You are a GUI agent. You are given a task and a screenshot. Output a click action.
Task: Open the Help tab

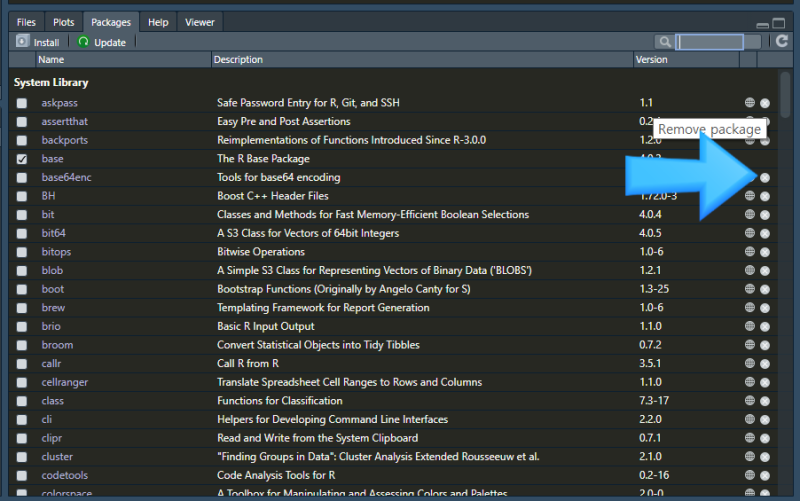pos(158,22)
